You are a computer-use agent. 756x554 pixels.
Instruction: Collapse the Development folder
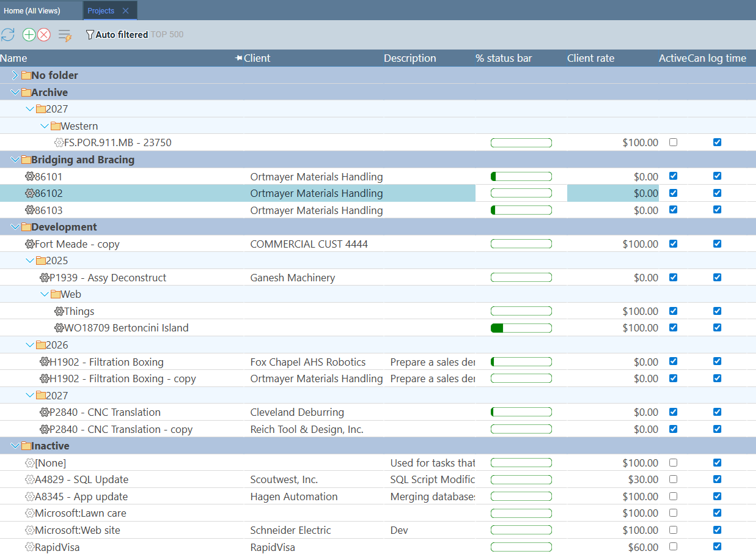[15, 227]
